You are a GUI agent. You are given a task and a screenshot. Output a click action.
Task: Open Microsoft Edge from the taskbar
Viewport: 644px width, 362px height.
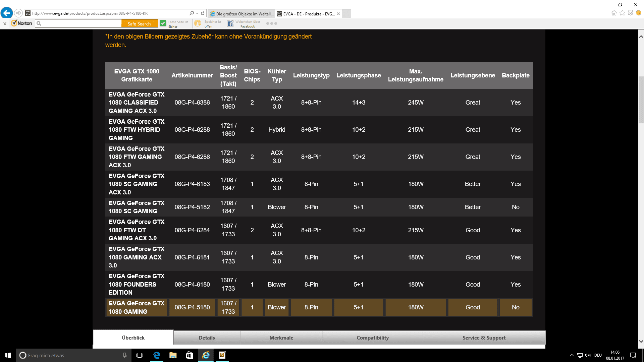click(156, 355)
